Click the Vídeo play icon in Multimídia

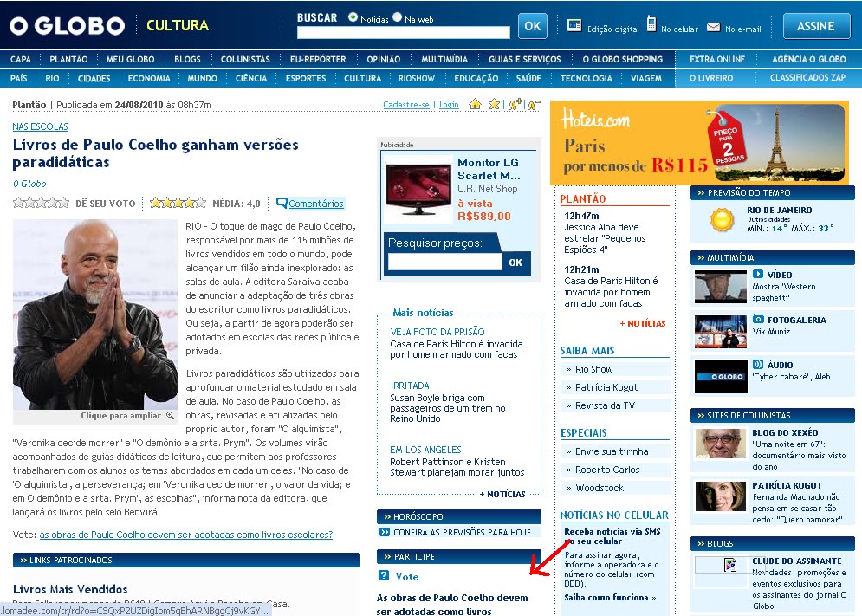[757, 274]
